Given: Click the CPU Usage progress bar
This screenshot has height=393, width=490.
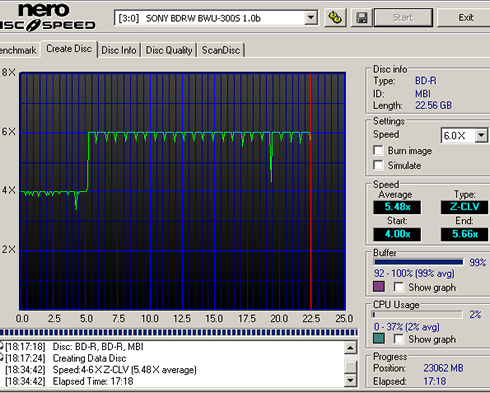Looking at the screenshot, I should click(417, 314).
